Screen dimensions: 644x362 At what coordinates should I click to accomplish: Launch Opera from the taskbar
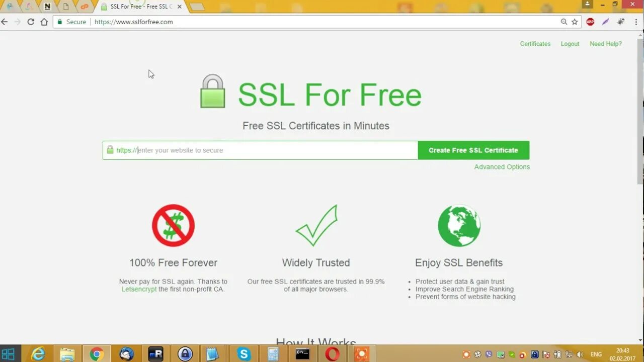(332, 354)
